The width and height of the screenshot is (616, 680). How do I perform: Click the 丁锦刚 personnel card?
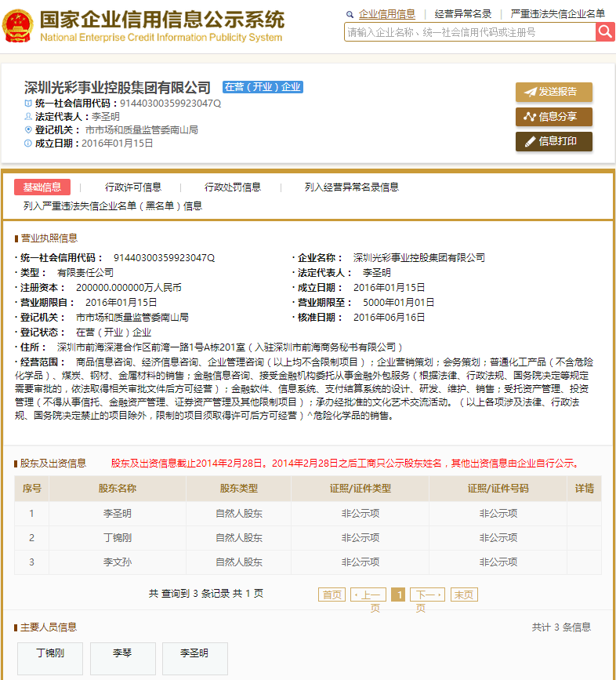[x=50, y=658]
